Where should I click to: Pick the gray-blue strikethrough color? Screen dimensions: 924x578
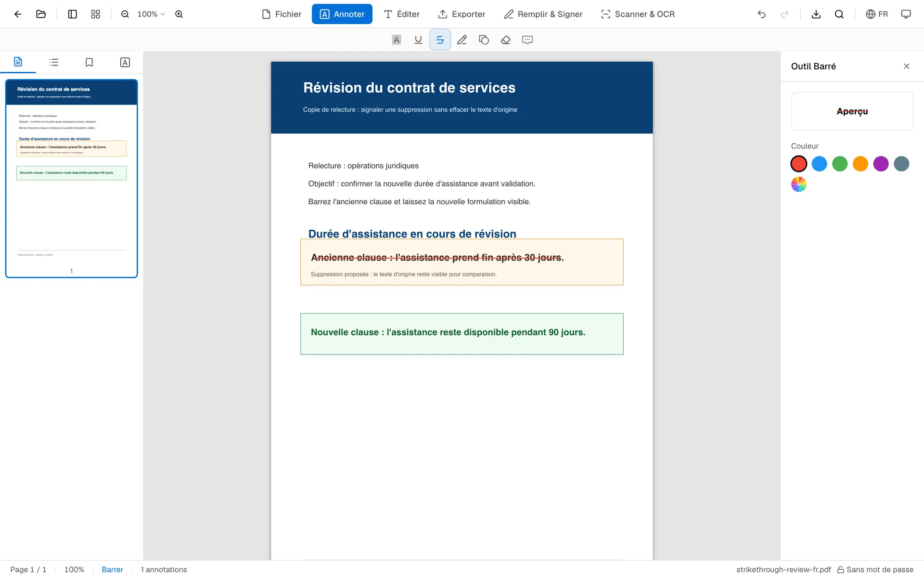pos(901,164)
